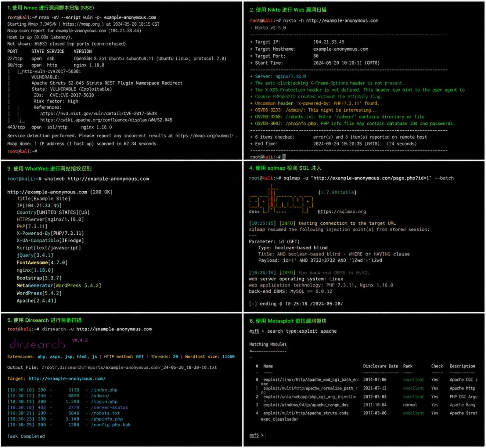Screen dimensions: 486x448
Task: Click 'State: VULNERABLE (Exploitable)' line
Action: 72,89
